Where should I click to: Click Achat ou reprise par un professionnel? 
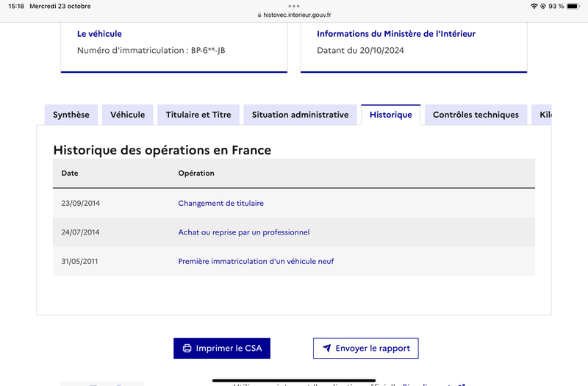point(244,232)
